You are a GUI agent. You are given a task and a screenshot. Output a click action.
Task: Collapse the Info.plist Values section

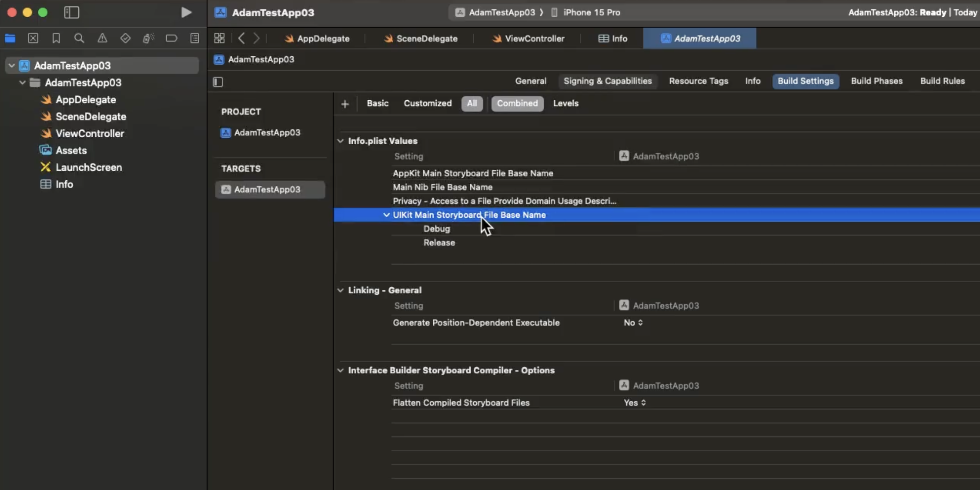[340, 141]
